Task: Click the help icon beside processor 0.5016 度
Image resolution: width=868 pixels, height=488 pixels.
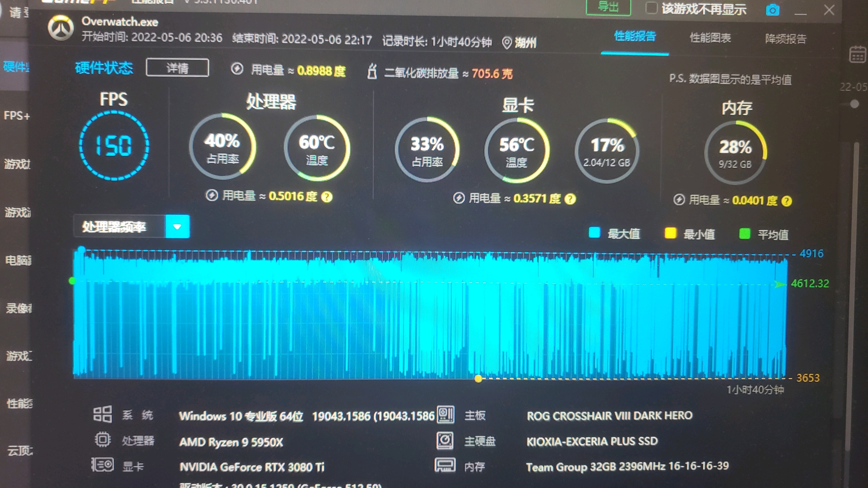Action: point(327,197)
